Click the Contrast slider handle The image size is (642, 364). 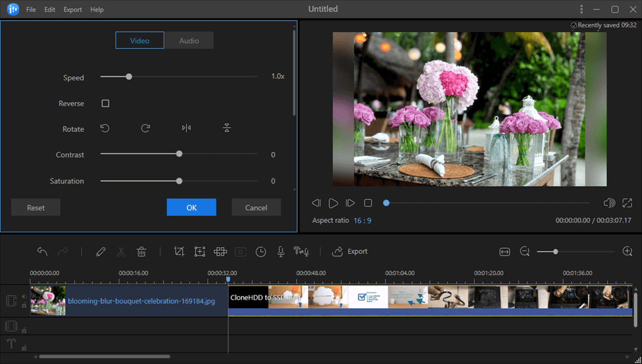pyautogui.click(x=179, y=154)
